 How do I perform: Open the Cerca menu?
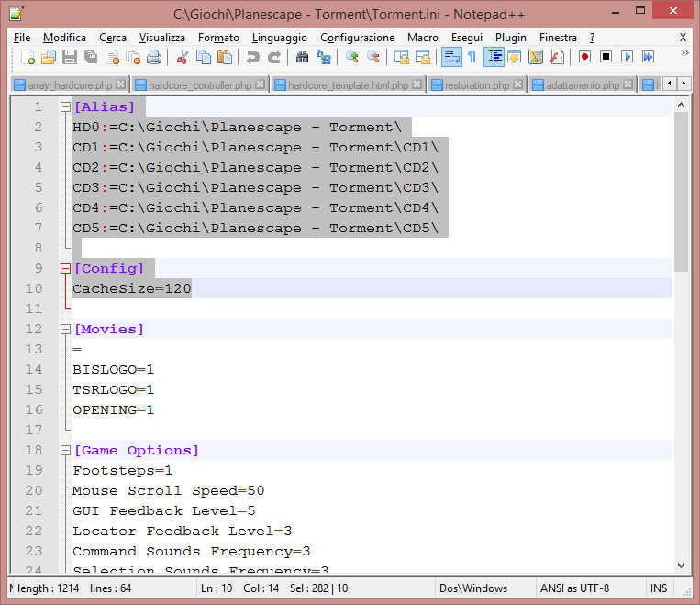tap(113, 38)
